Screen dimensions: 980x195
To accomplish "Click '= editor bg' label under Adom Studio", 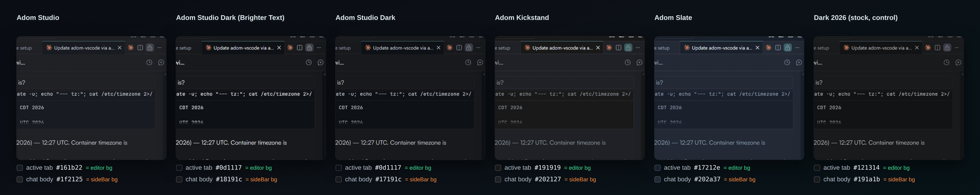I will point(99,168).
